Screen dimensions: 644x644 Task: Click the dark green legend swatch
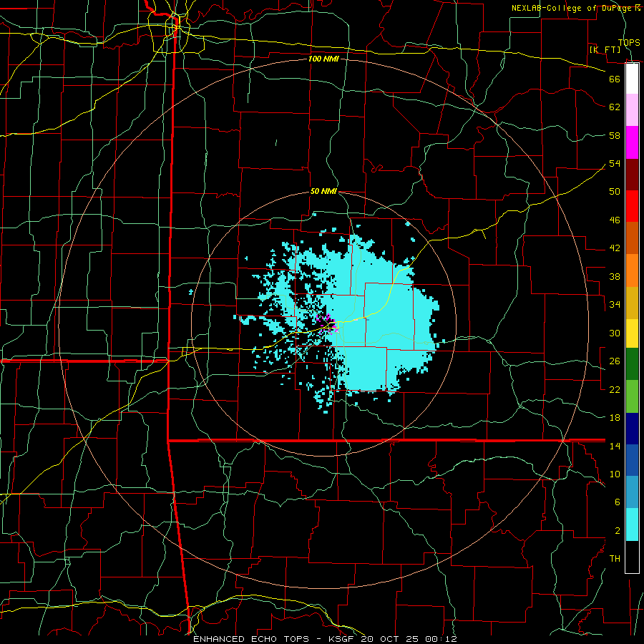coord(632,364)
